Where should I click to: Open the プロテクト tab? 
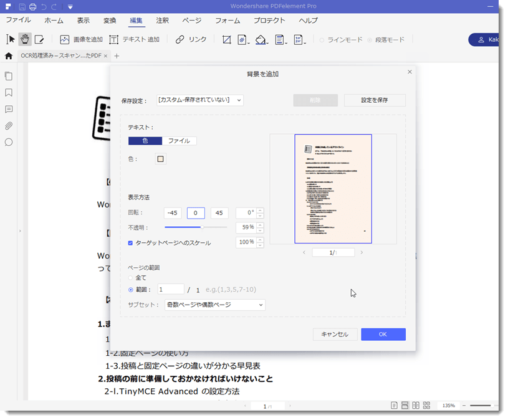(269, 21)
